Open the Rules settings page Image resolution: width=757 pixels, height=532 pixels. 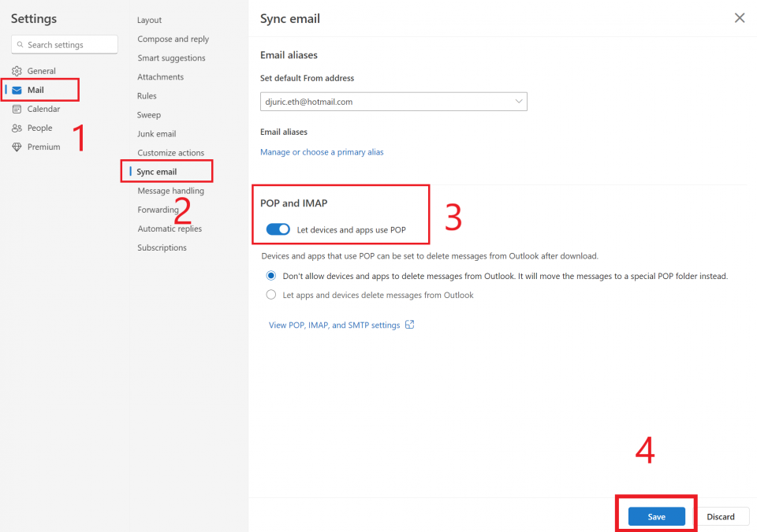point(147,95)
